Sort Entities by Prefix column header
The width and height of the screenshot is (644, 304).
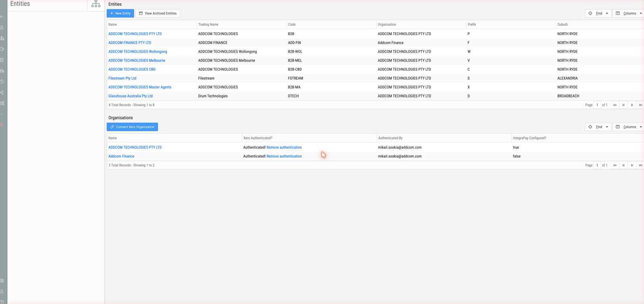pyautogui.click(x=511, y=25)
